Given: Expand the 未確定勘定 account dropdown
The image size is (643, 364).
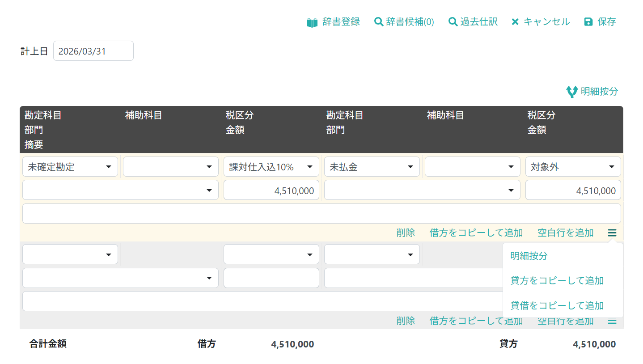Looking at the screenshot, I should 70,167.
